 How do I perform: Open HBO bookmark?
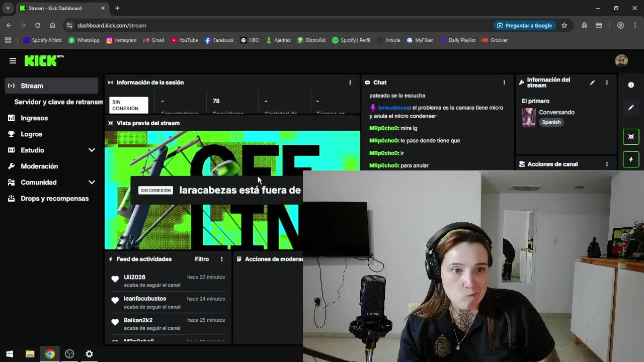[x=250, y=40]
